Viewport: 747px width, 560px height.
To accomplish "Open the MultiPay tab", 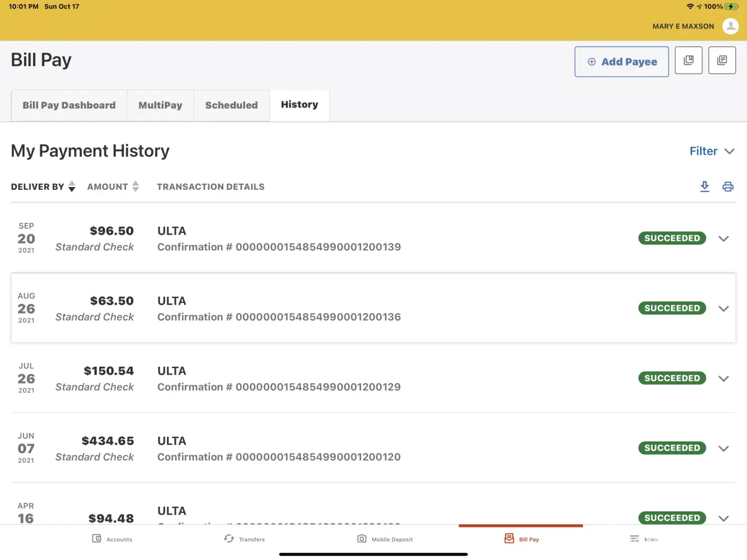I will pyautogui.click(x=160, y=105).
